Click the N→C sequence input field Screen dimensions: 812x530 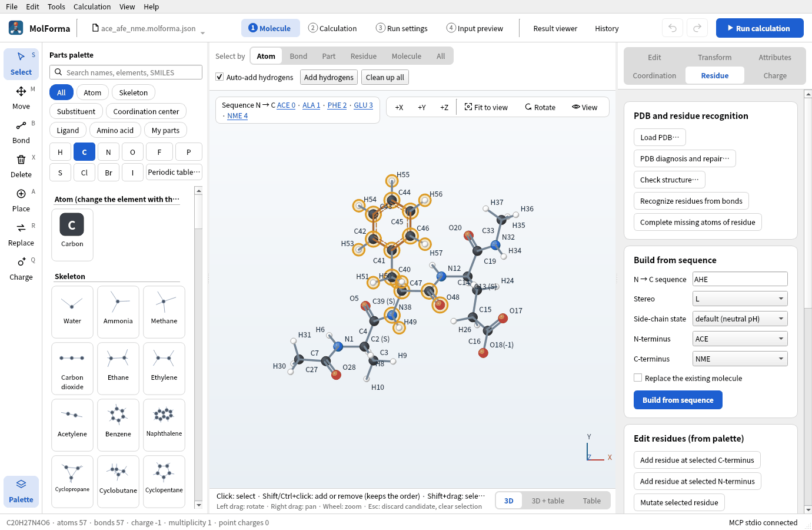click(x=740, y=279)
